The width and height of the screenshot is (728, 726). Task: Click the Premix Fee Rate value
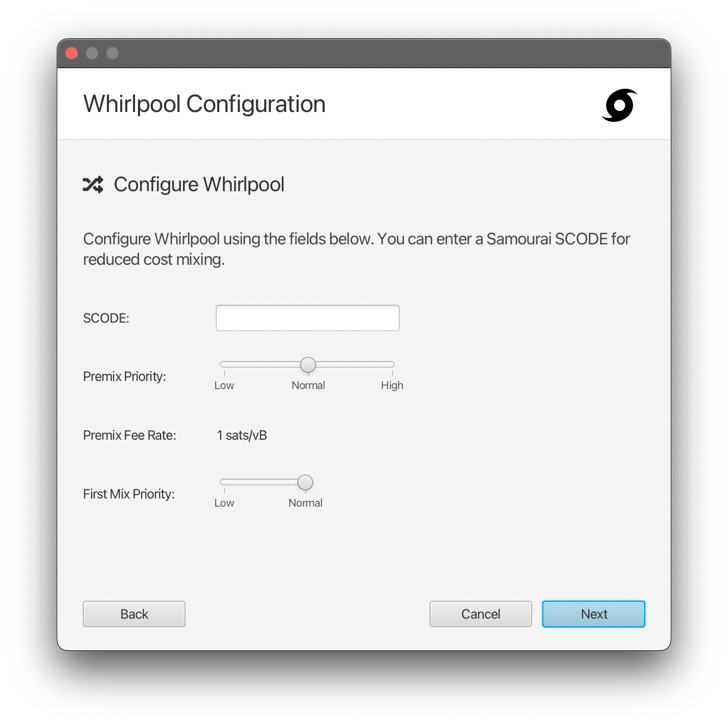coord(242,435)
